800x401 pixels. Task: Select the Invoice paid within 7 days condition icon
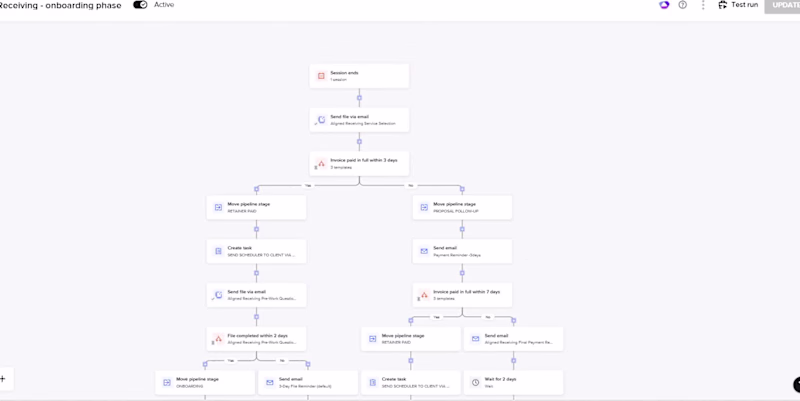(x=424, y=295)
